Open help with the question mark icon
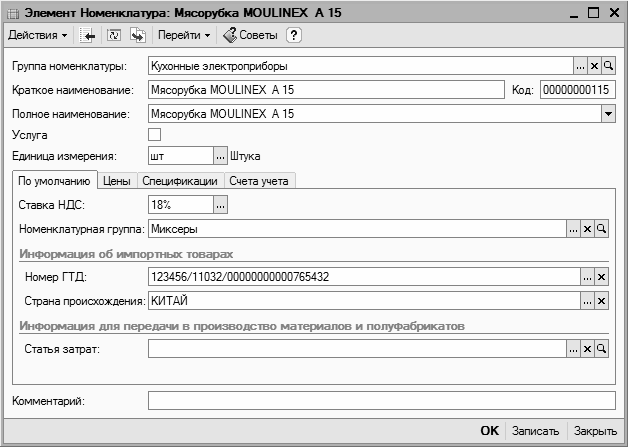This screenshot has height=447, width=628. click(294, 35)
